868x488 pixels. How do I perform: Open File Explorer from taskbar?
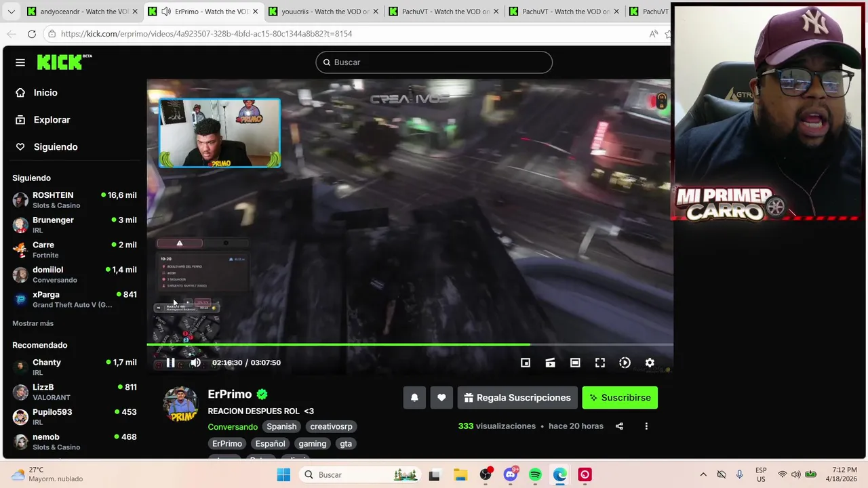460,475
